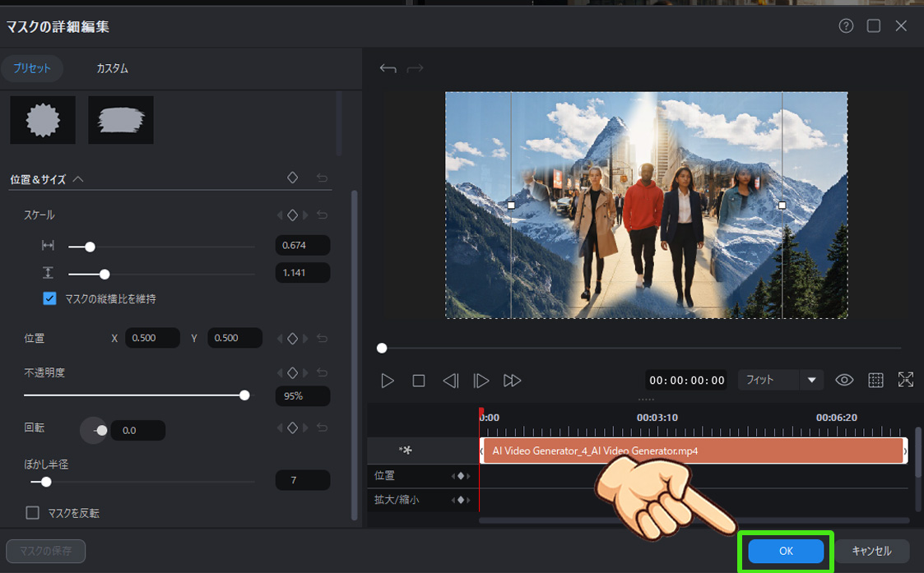The image size is (924, 573).
Task: Open the フィット zoom dropdown
Action: coord(811,380)
